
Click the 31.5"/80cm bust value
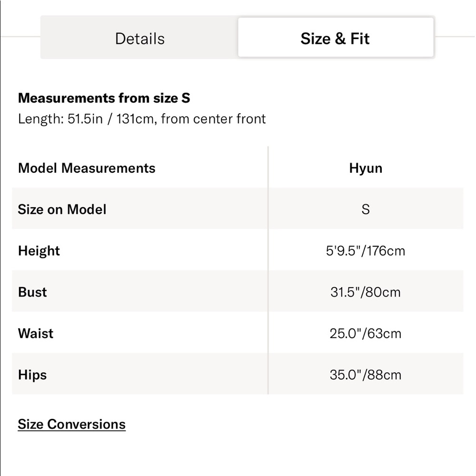click(x=366, y=292)
